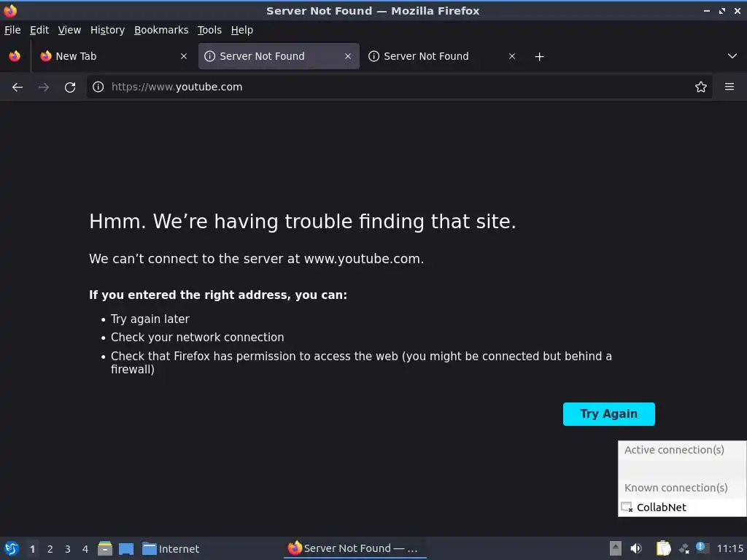Click the 'Hmm. We're having trouble' heading

tap(303, 222)
